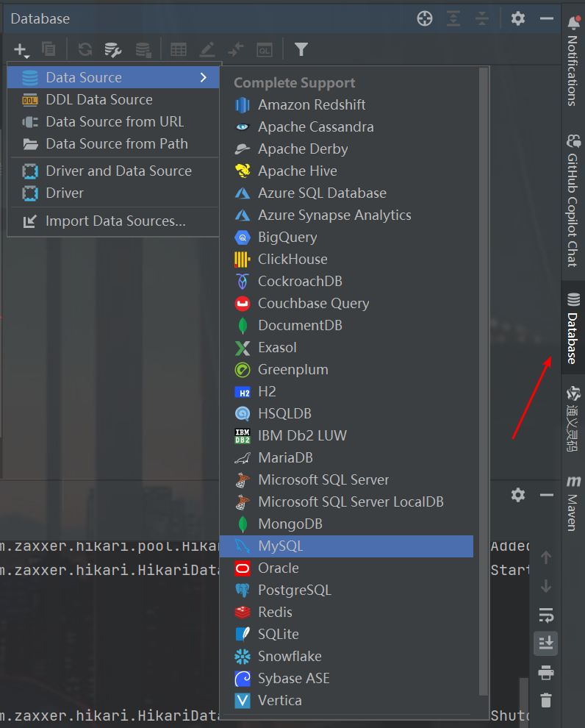The height and width of the screenshot is (728, 585).
Task: Expand all items in Database panel
Action: click(453, 18)
